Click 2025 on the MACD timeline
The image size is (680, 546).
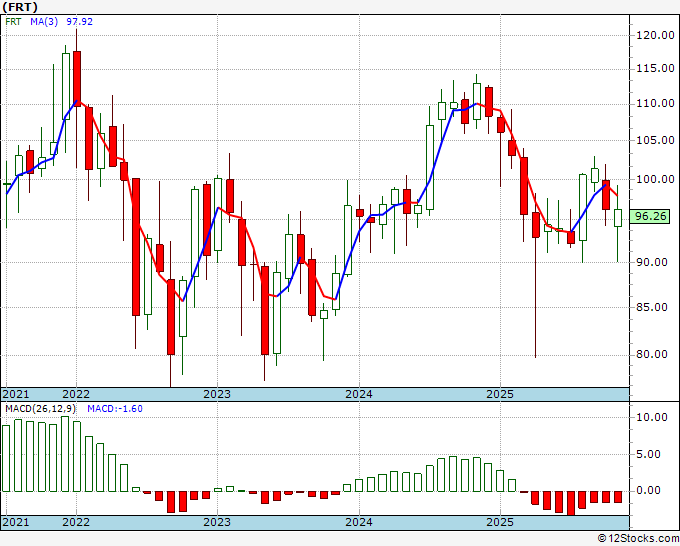(500, 522)
